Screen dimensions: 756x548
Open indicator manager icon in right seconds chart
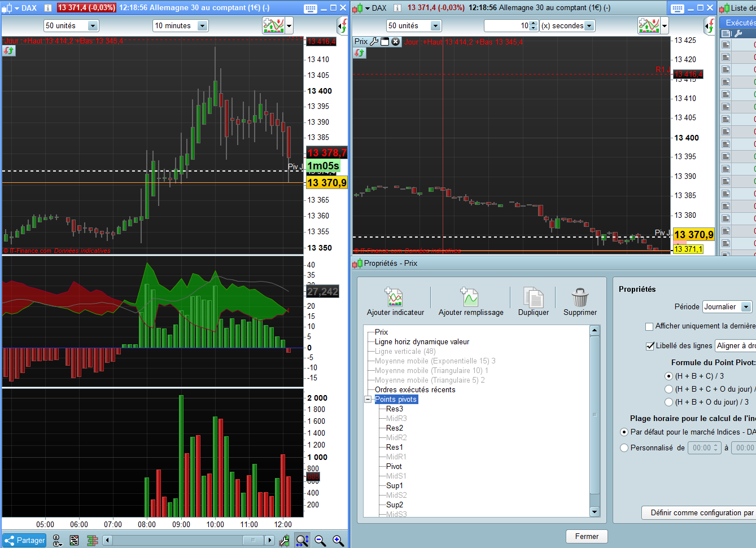[649, 25]
